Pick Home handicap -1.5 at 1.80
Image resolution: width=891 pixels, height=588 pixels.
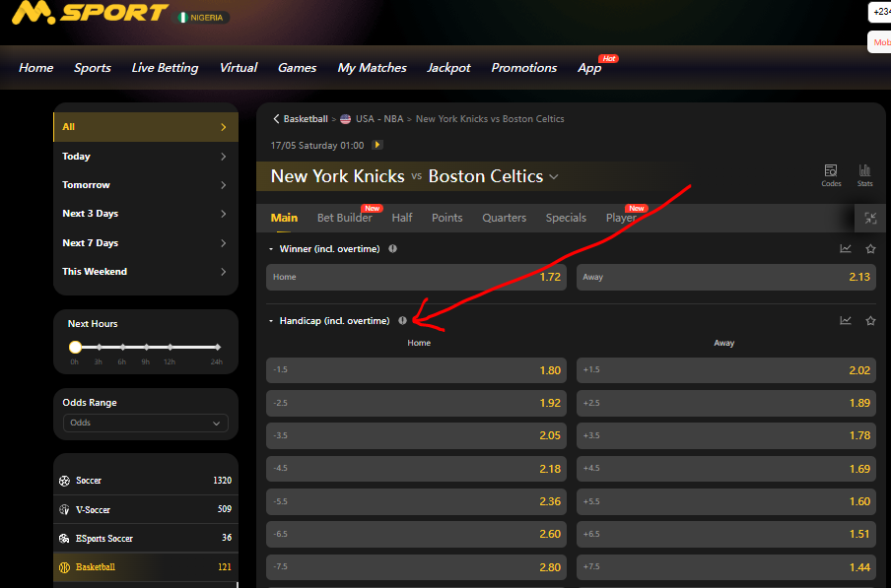pyautogui.click(x=416, y=370)
